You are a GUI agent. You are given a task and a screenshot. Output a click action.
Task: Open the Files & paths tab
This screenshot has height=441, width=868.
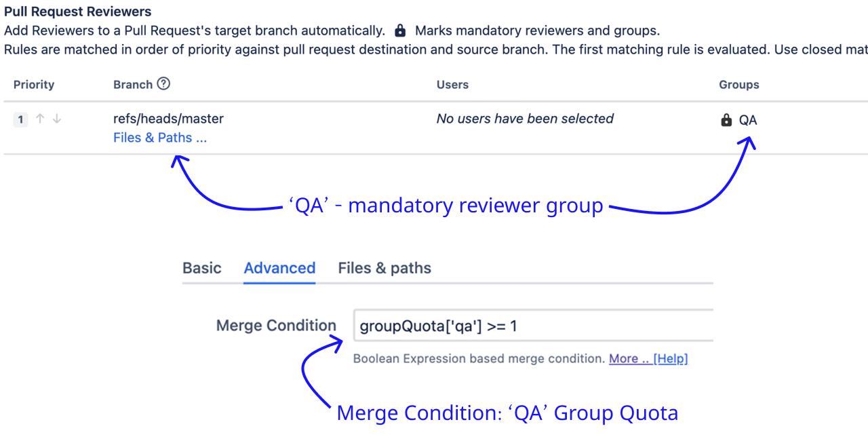(x=384, y=268)
